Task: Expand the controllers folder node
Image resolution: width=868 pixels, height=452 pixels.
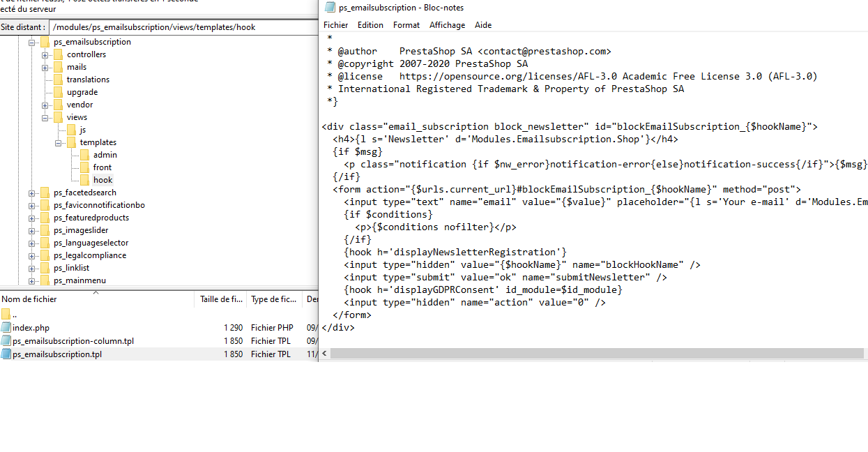Action: coord(45,54)
